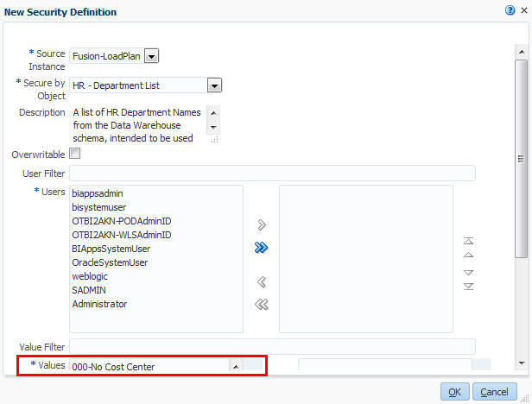532x404 pixels.
Task: Click the Description field scroll-down arrow
Action: point(213,128)
